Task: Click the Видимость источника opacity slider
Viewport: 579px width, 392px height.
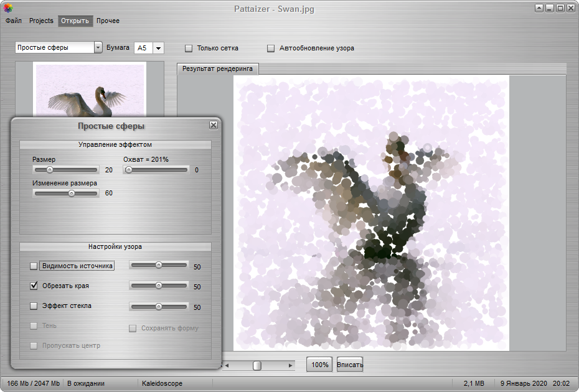Action: tap(159, 265)
